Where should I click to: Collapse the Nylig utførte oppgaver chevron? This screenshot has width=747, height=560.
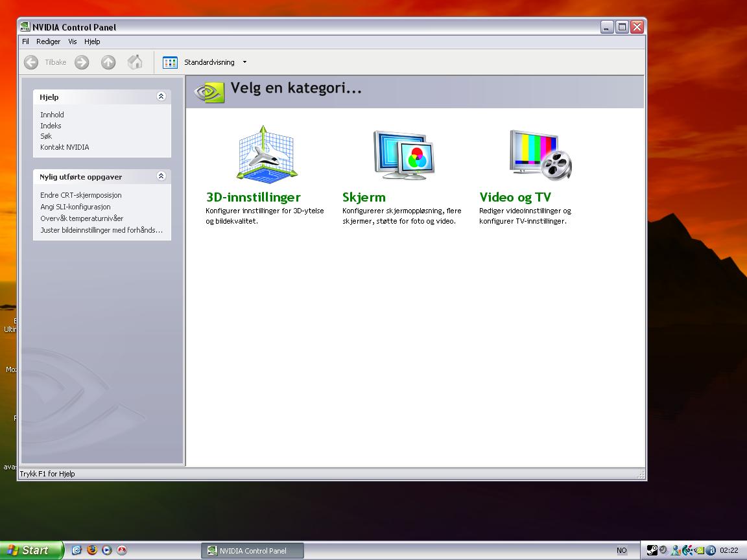[x=161, y=176]
